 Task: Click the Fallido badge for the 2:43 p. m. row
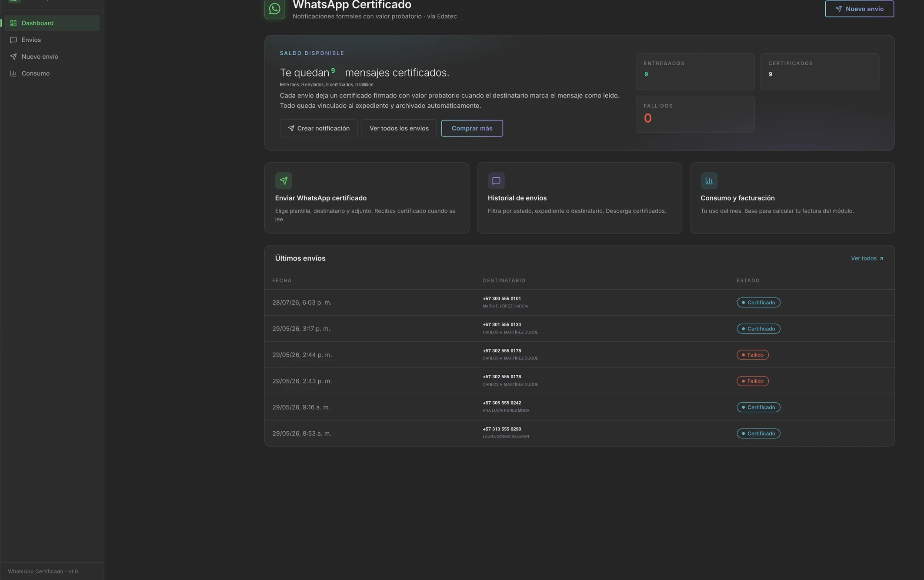[753, 381]
